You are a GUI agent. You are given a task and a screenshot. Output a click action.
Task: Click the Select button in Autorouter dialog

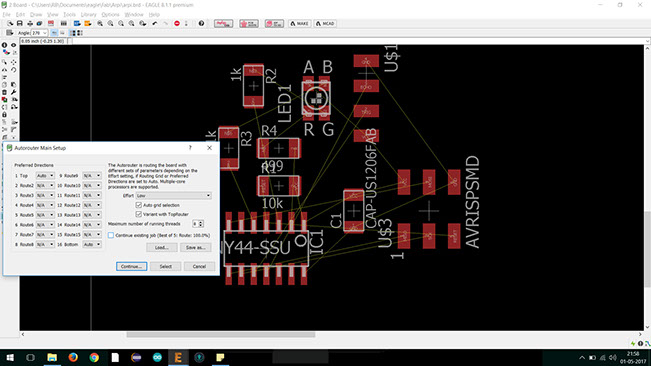pos(166,266)
